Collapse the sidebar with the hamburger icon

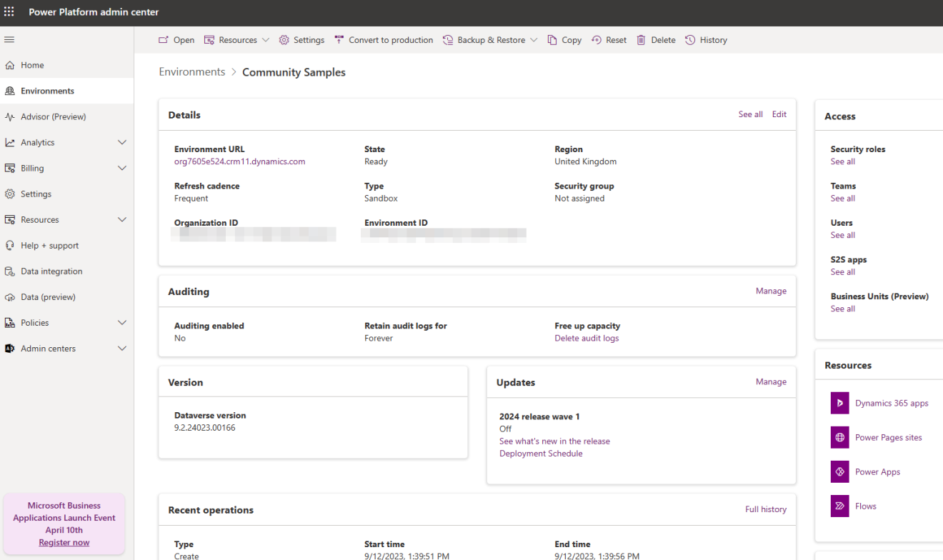9,39
